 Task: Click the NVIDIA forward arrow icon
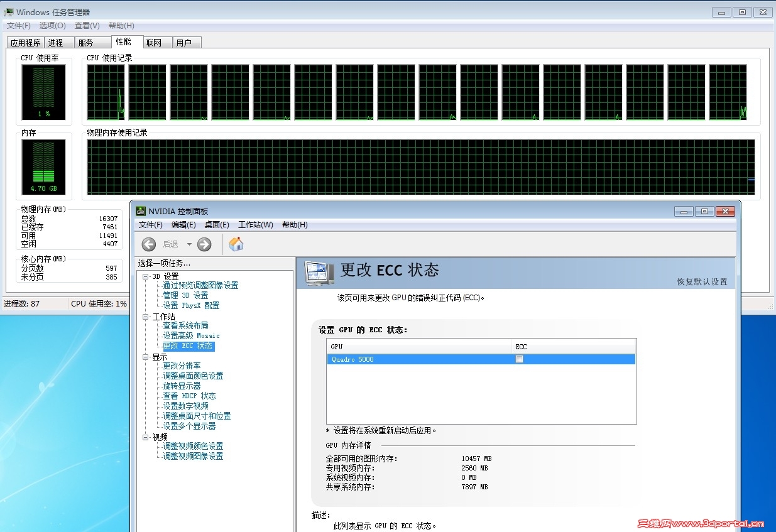tap(204, 244)
